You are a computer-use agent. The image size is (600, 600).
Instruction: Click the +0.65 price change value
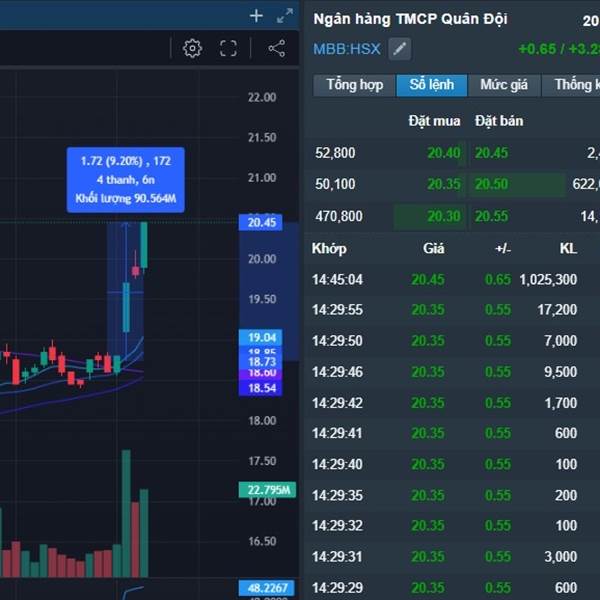(x=536, y=49)
